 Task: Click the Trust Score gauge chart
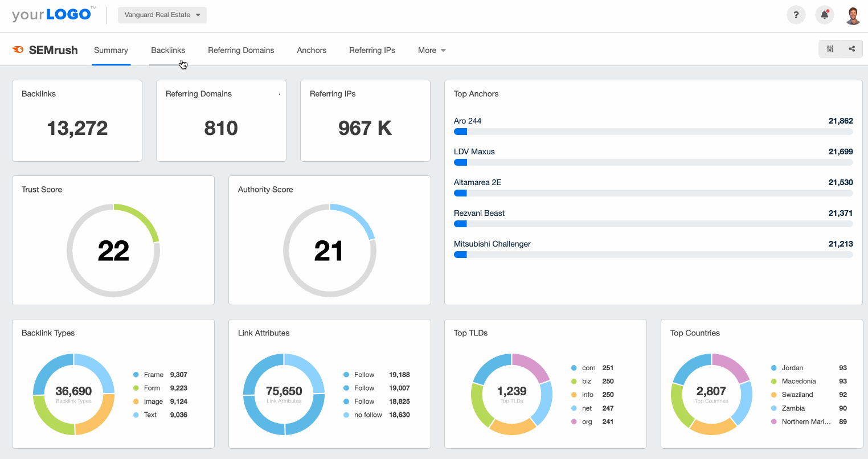click(113, 250)
